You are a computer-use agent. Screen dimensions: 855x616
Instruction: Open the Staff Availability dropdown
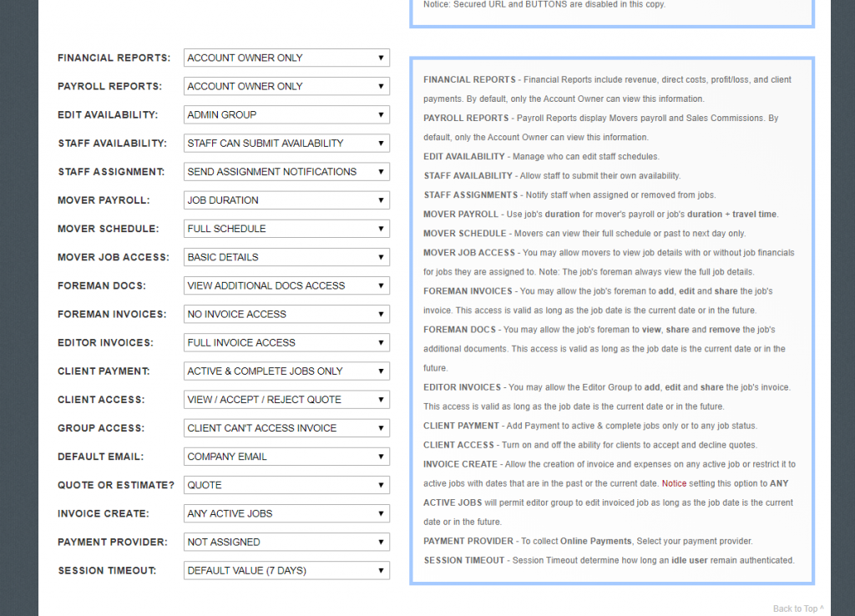click(x=286, y=143)
